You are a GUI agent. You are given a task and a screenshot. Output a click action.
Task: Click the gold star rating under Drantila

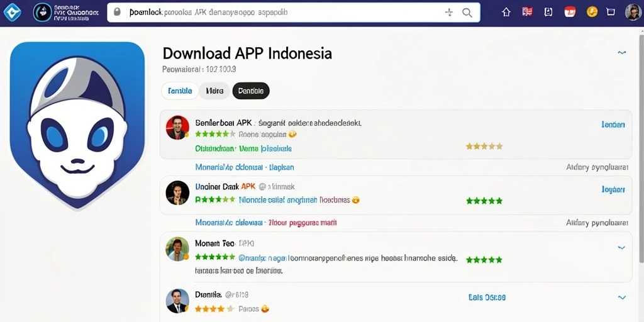(214, 308)
